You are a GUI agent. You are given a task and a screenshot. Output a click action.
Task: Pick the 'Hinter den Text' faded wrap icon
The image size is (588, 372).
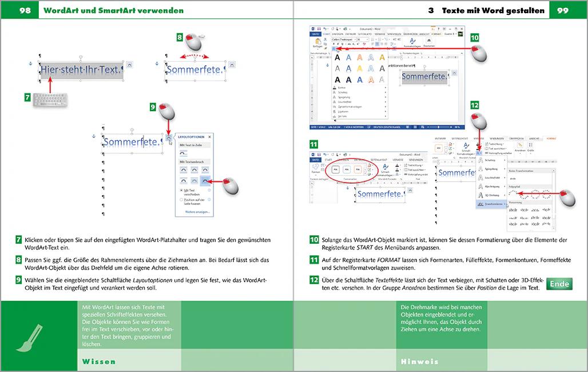194,181
